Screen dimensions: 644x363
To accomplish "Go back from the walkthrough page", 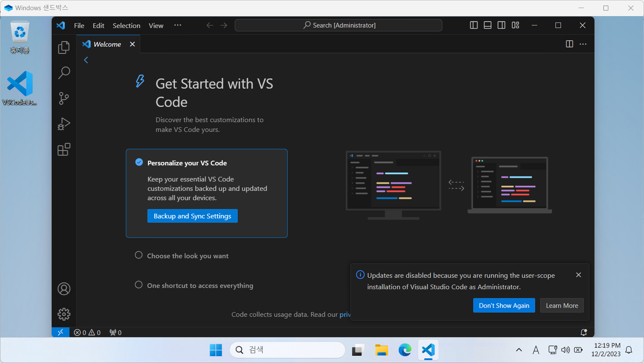I will pos(86,60).
